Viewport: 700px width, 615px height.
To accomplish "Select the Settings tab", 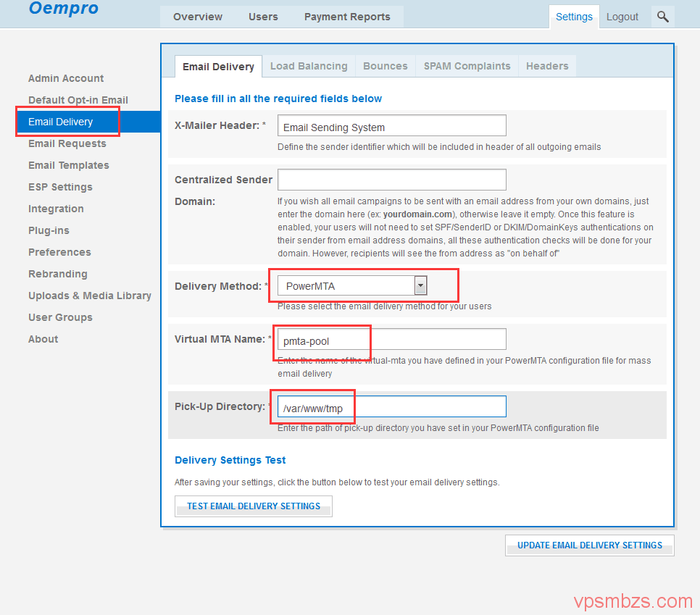I will [x=574, y=17].
